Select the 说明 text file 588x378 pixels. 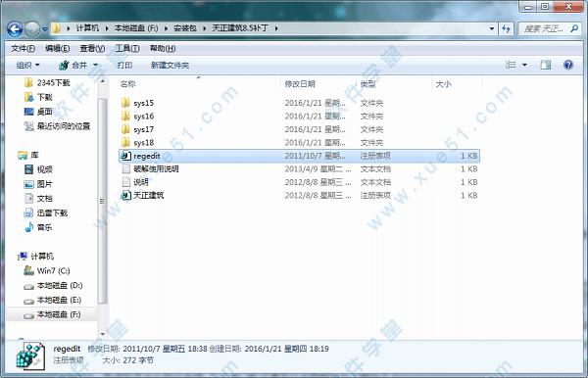[299, 182]
